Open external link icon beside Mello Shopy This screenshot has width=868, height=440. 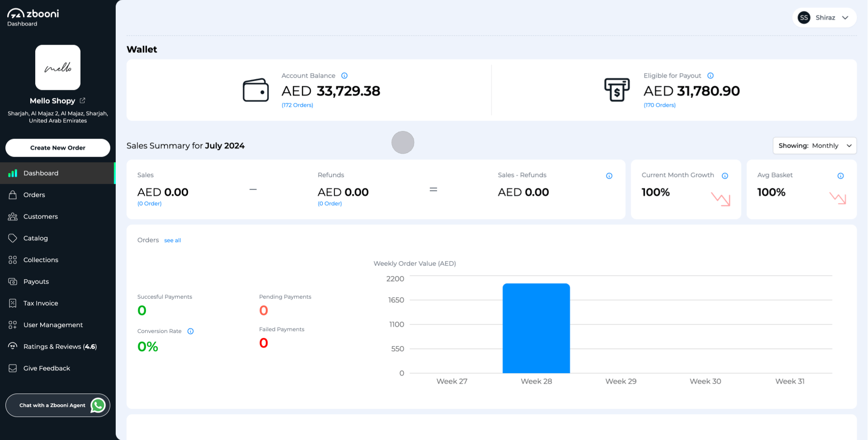tap(82, 101)
